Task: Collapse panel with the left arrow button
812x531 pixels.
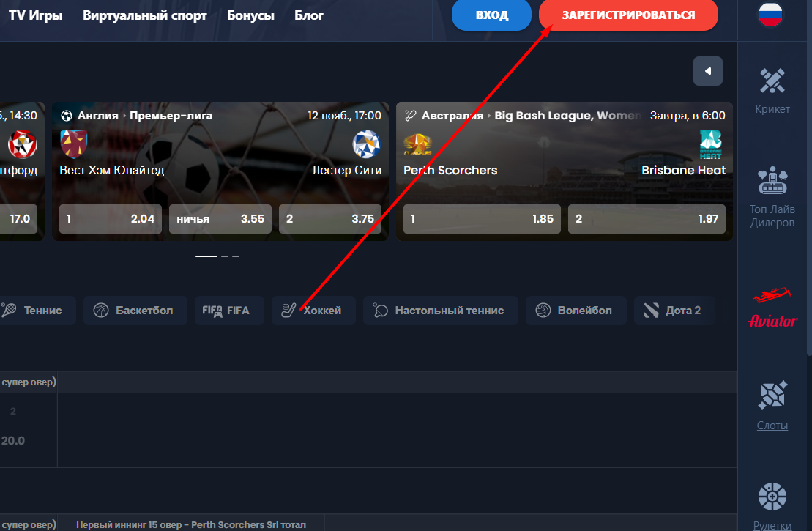Action: (707, 71)
